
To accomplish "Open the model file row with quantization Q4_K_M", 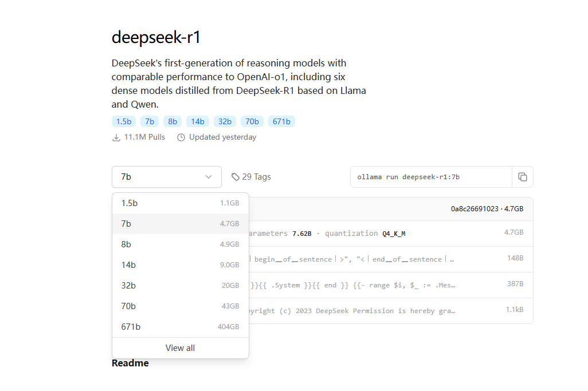I will pos(391,234).
